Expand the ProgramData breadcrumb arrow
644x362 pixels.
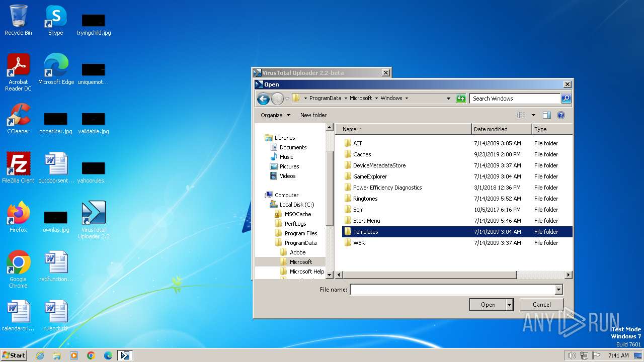coord(346,99)
